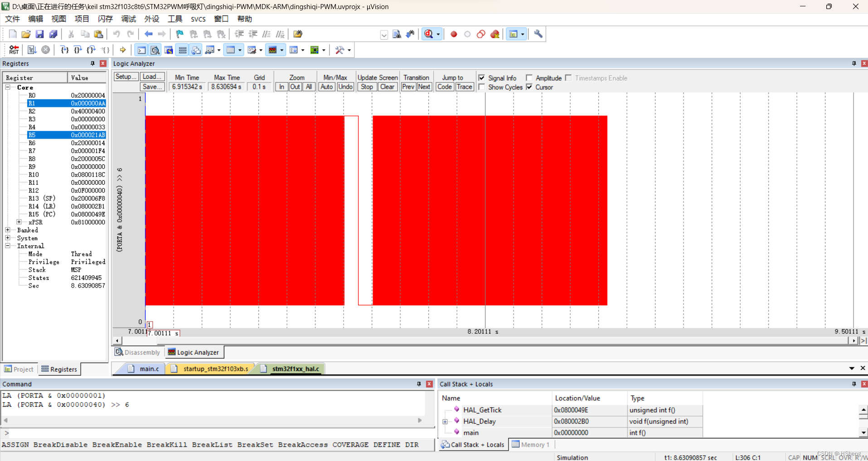Reset the CPU with the RST icon

[x=14, y=50]
